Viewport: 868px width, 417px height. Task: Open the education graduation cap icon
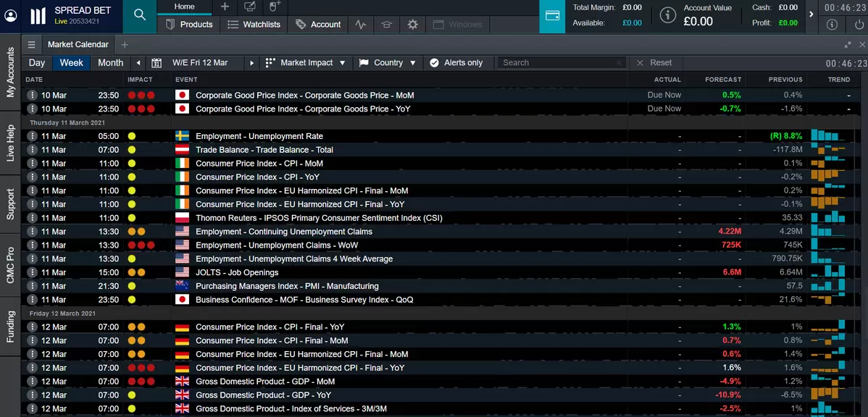(x=387, y=25)
